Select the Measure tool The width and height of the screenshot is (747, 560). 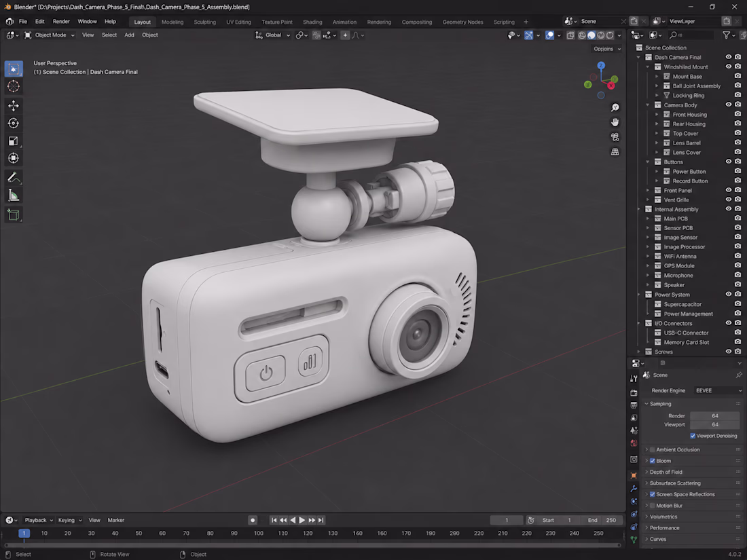(14, 195)
